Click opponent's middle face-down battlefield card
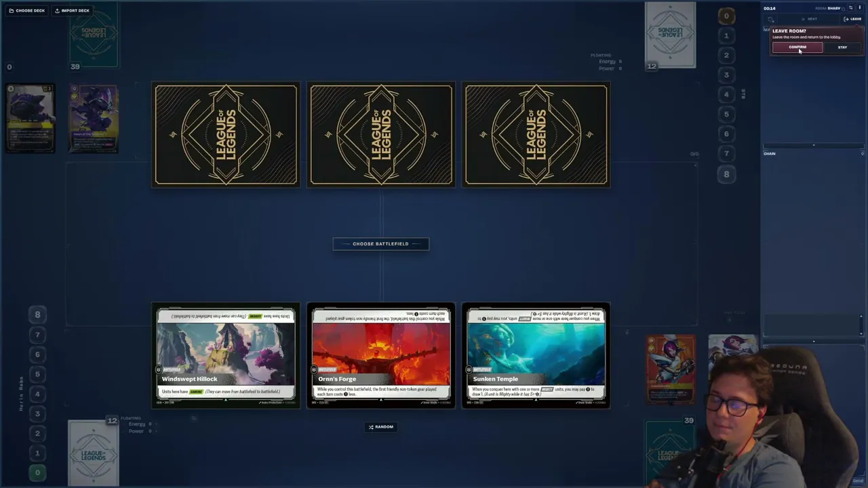868x488 pixels. (380, 134)
